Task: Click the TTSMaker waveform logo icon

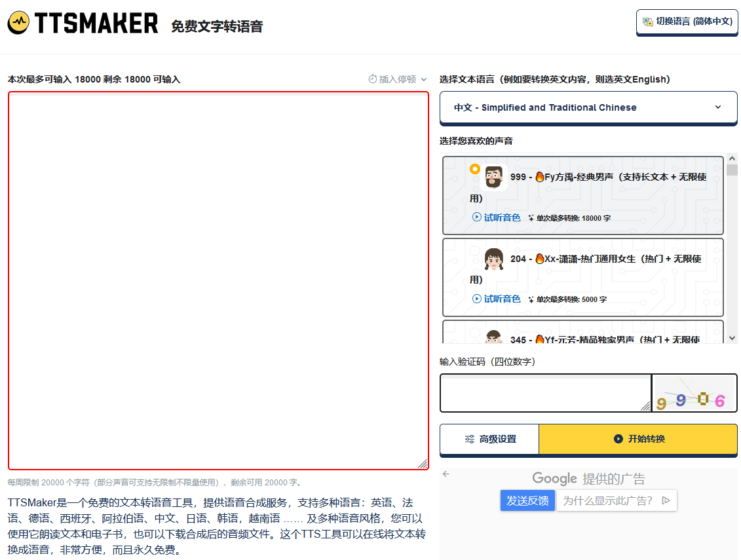Action: point(18,20)
